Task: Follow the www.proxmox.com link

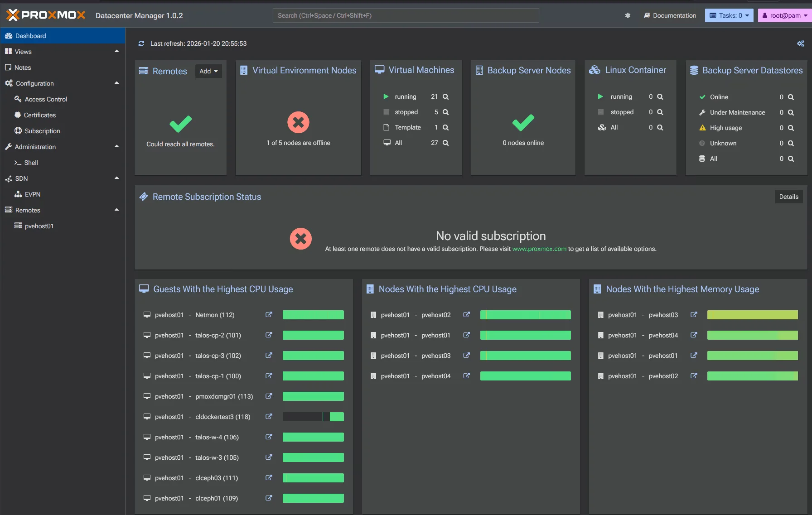Action: coord(539,249)
